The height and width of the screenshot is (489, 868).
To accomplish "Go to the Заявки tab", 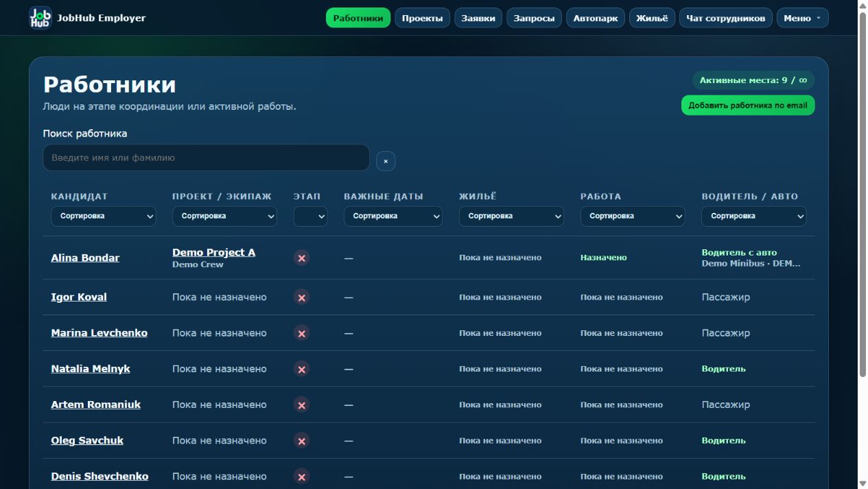I will (x=478, y=18).
